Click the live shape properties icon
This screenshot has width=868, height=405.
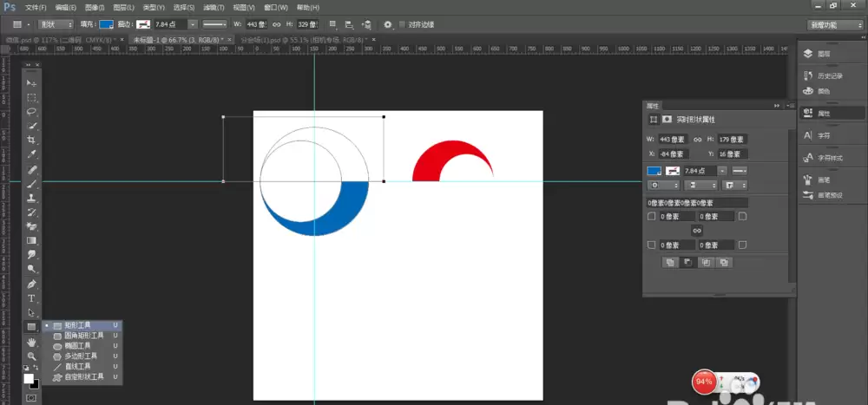coord(654,120)
